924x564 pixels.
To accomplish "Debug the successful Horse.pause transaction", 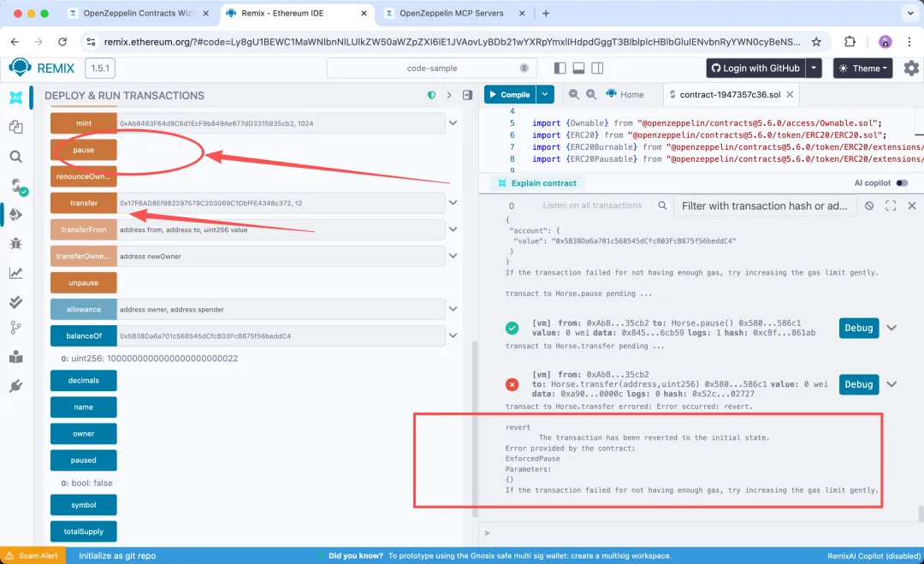I will pyautogui.click(x=859, y=328).
